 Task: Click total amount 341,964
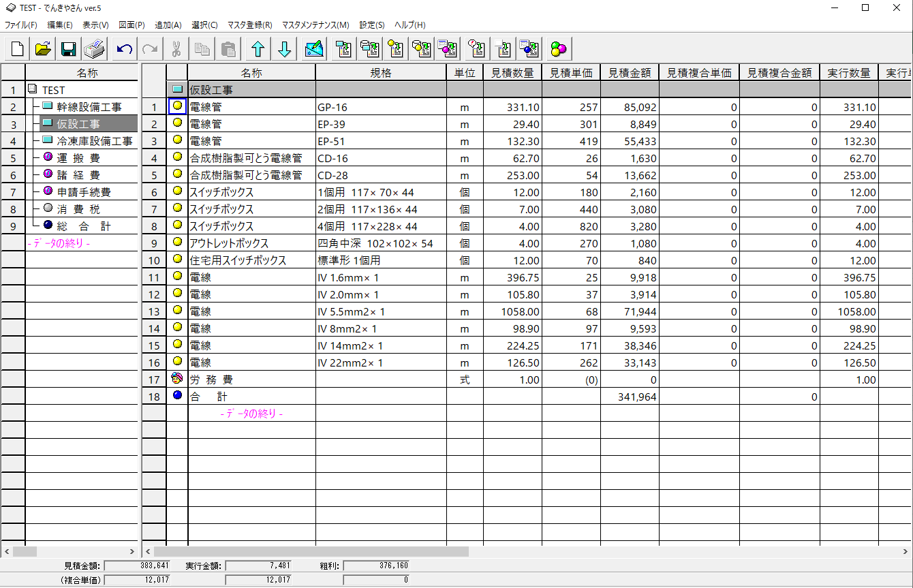[x=630, y=397]
